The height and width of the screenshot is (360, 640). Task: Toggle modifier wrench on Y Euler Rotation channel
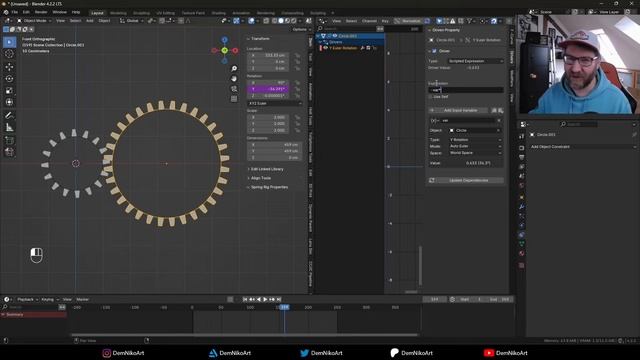[362, 48]
